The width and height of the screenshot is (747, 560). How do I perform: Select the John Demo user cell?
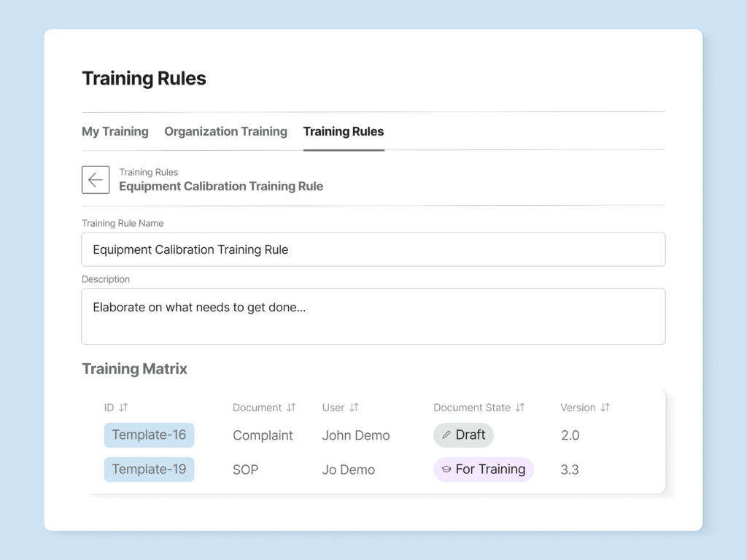[356, 435]
